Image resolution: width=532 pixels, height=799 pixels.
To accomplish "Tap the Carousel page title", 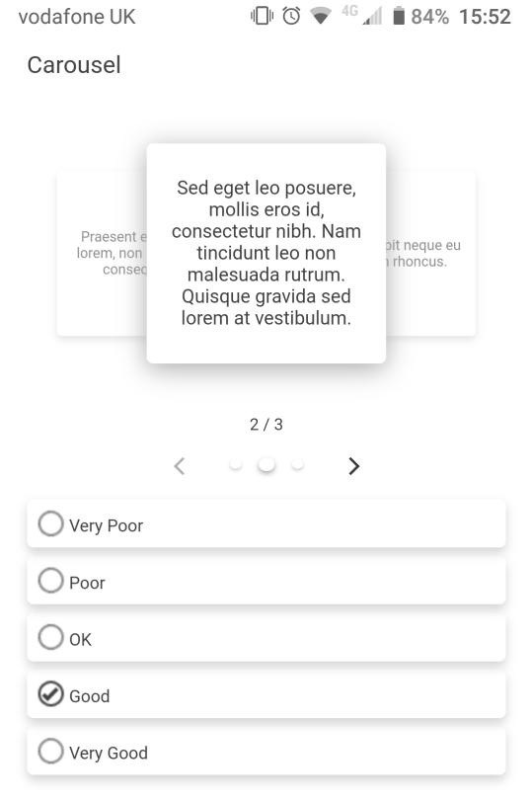I will [74, 65].
